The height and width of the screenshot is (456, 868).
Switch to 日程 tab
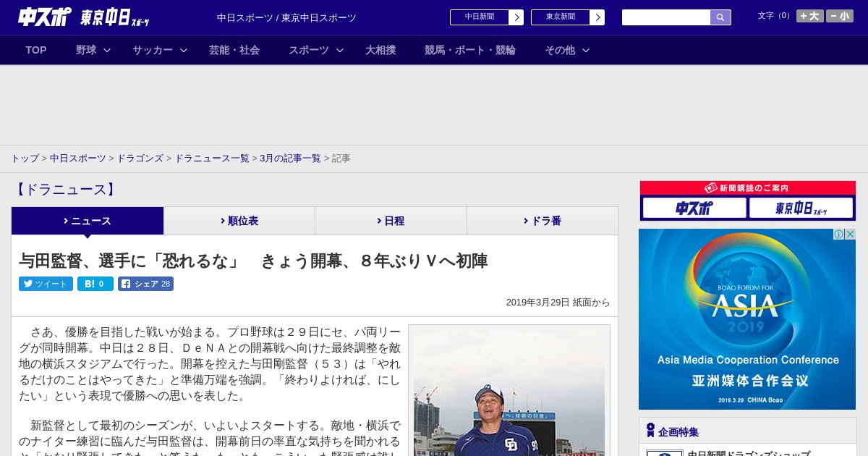391,221
